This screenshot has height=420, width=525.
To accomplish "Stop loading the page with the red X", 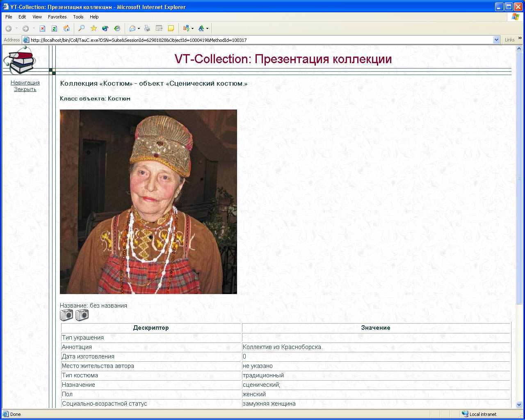I will click(42, 28).
